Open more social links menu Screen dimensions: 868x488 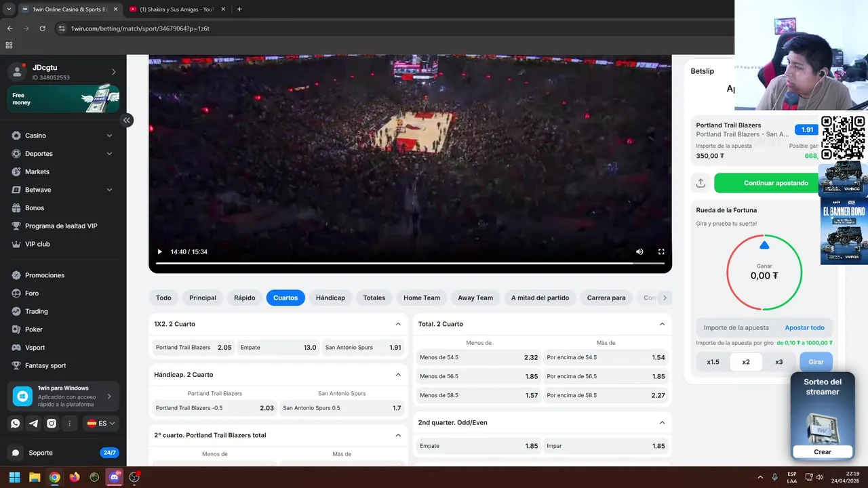pyautogui.click(x=69, y=424)
